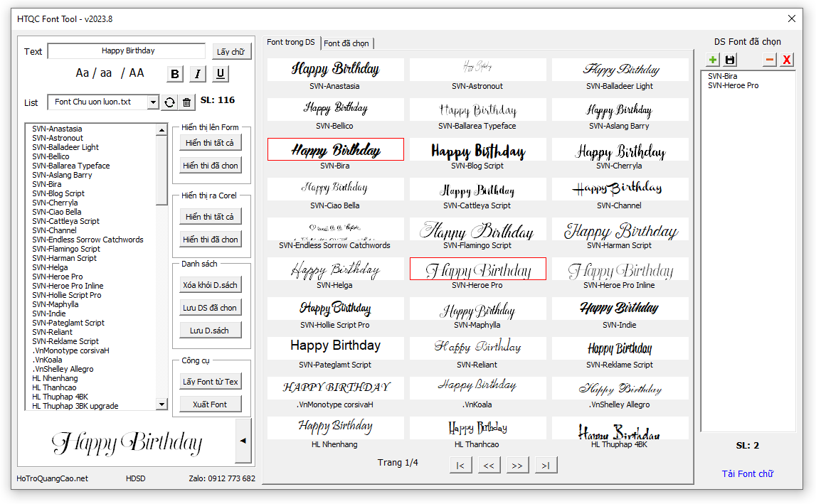Click the trash icon beside the list dropdown
The height and width of the screenshot is (504, 816).
coord(186,102)
